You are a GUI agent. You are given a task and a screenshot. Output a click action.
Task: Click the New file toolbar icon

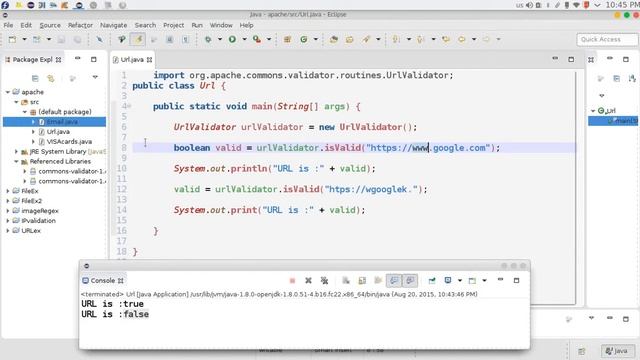pyautogui.click(x=12, y=40)
